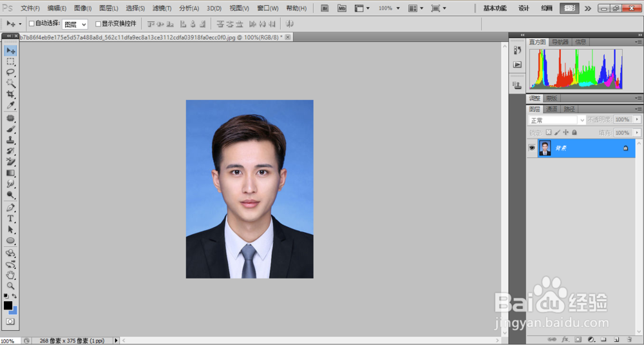This screenshot has height=345, width=644.
Task: Switch to the 绘画 workspace
Action: point(547,8)
